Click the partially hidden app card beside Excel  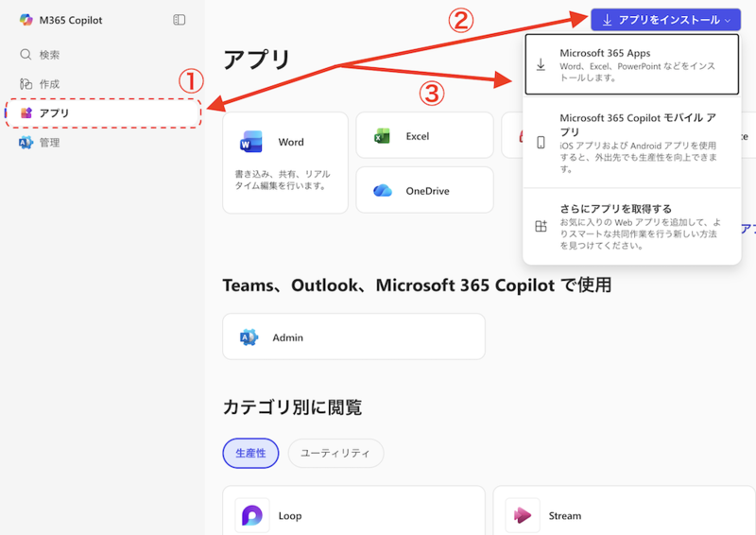(512, 135)
